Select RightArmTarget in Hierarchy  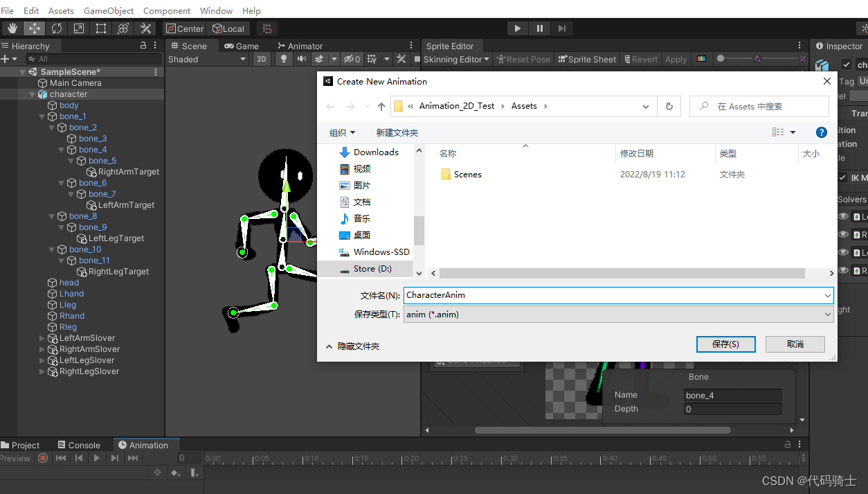click(129, 172)
